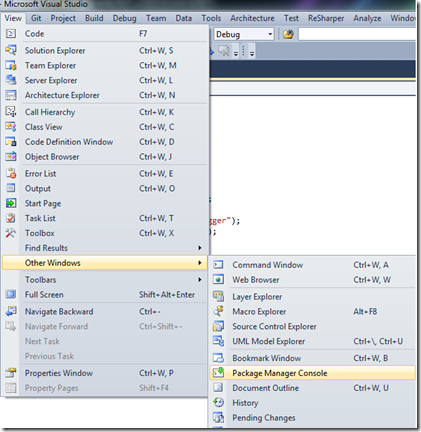The width and height of the screenshot is (421, 432).
Task: Click the Error List icon
Action: 11,174
